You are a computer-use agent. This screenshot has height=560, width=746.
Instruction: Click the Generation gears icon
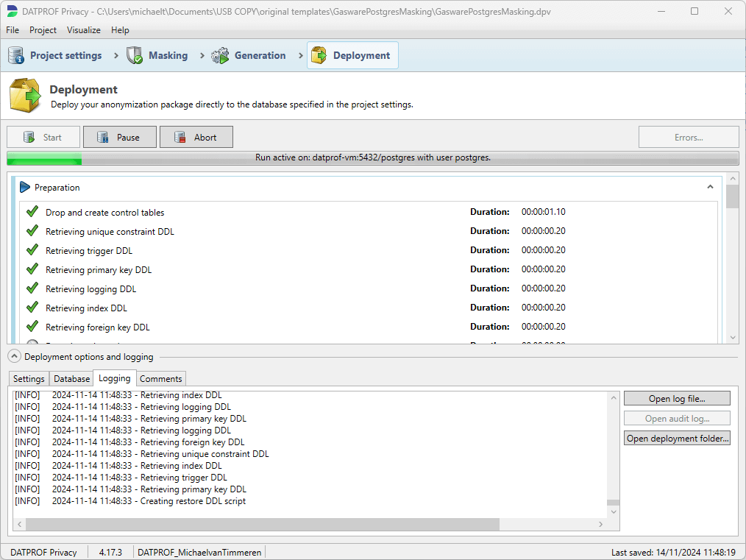[x=220, y=55]
